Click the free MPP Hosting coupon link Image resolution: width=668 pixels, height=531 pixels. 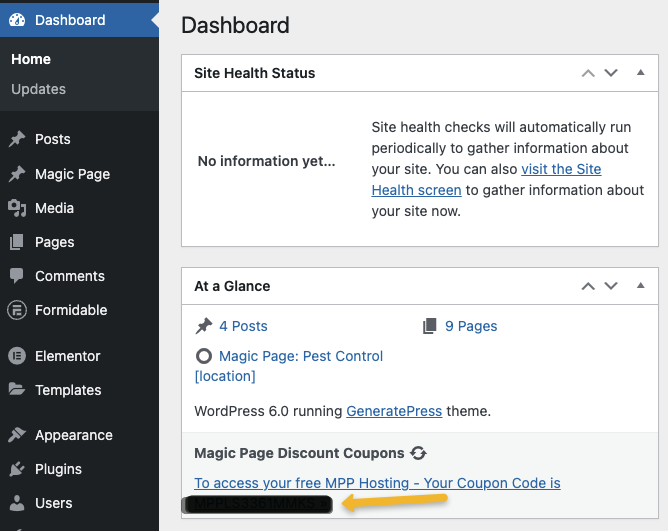[377, 483]
